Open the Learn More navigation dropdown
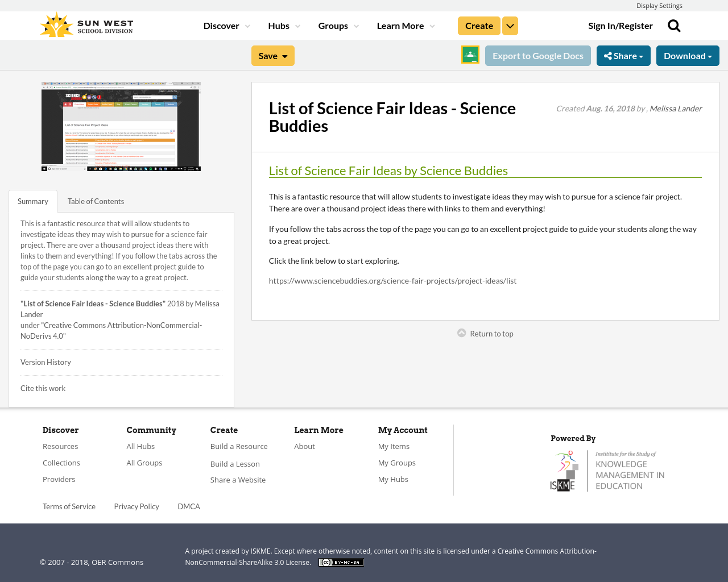This screenshot has width=728, height=582. tap(405, 25)
